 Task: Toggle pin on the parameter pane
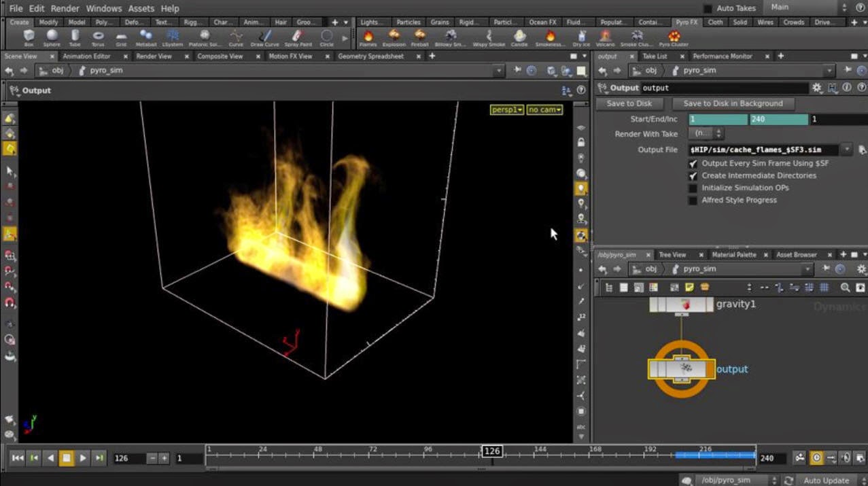(848, 71)
